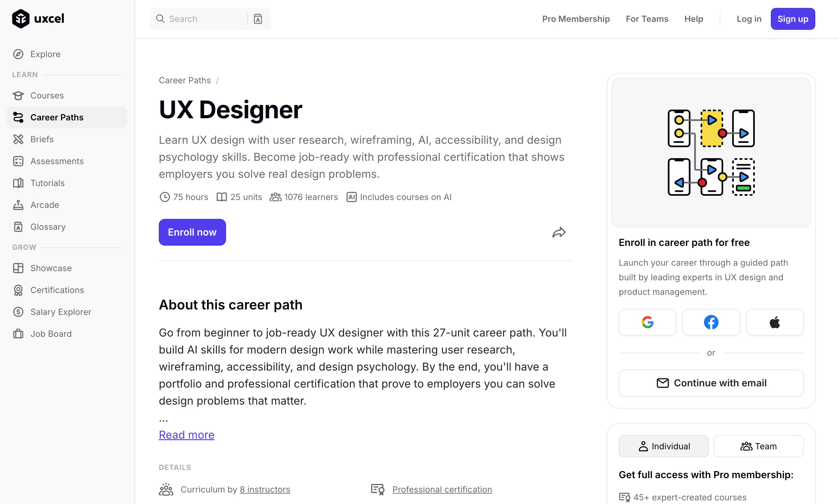
Task: Open Arcade from the sidebar
Action: click(44, 205)
